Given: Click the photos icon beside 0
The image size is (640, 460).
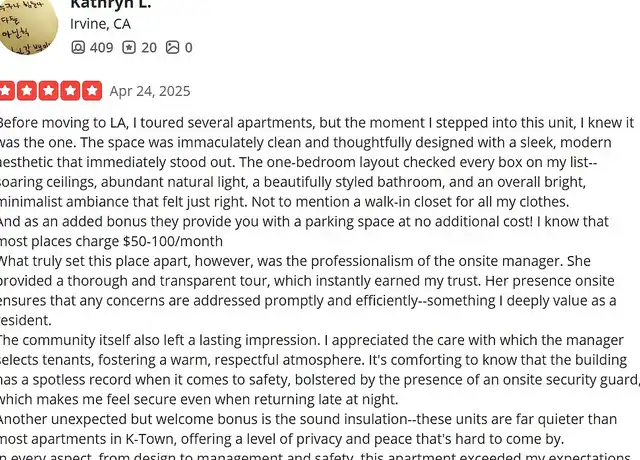Looking at the screenshot, I should coord(173,47).
